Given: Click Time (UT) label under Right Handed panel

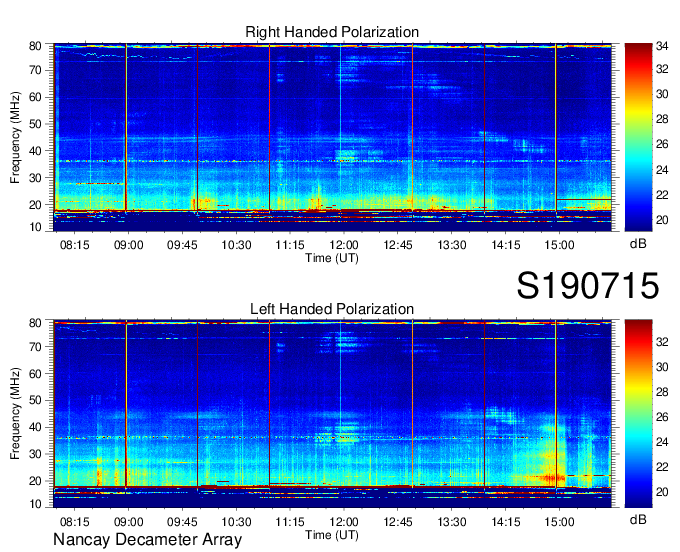Looking at the screenshot, I should (x=332, y=258).
